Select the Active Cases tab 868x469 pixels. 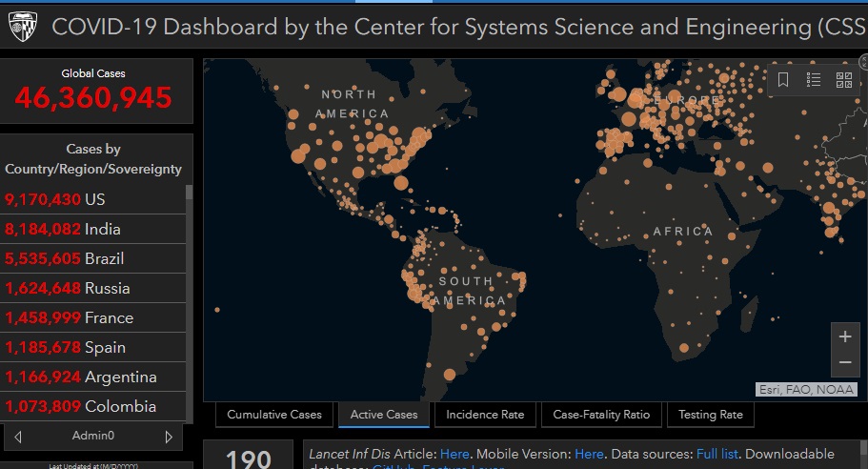click(x=384, y=415)
